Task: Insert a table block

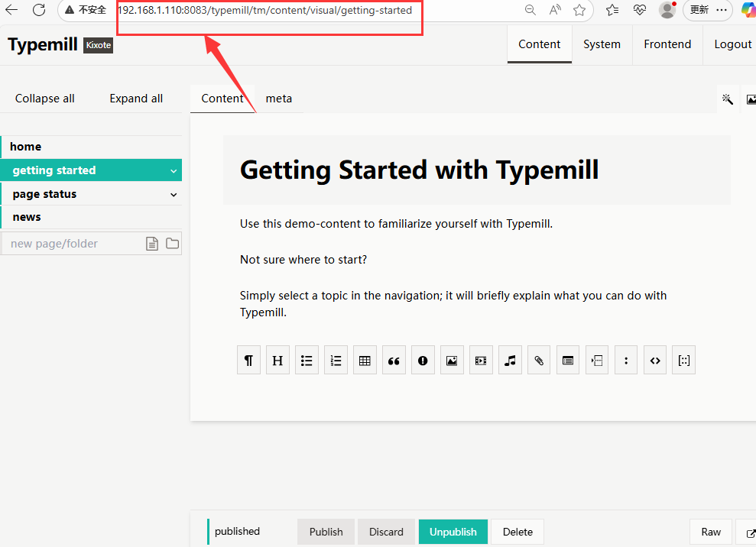Action: 365,360
